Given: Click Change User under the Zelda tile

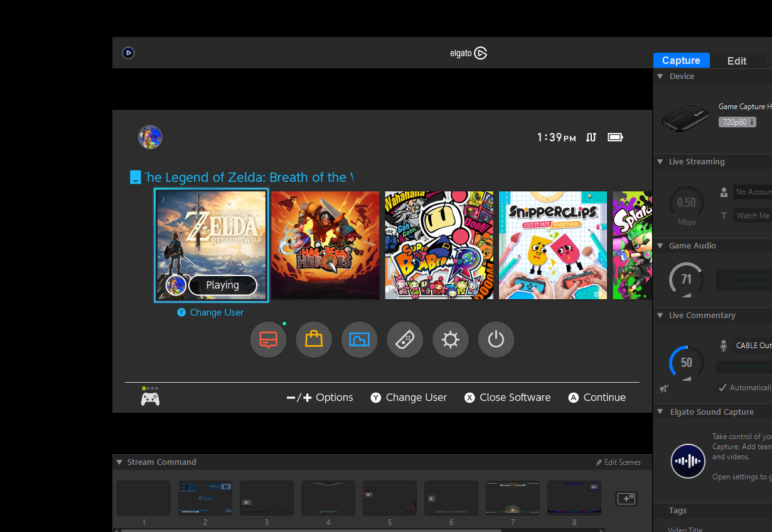Looking at the screenshot, I should pos(210,312).
